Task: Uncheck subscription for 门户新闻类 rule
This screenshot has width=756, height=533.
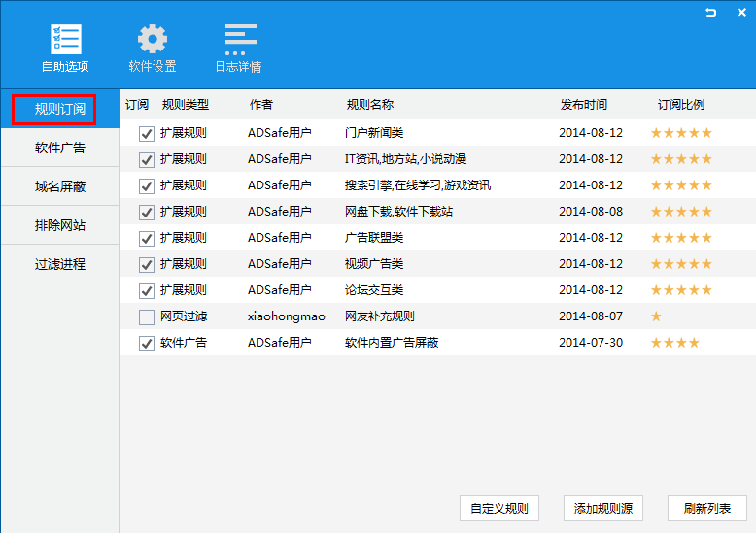Action: click(147, 133)
